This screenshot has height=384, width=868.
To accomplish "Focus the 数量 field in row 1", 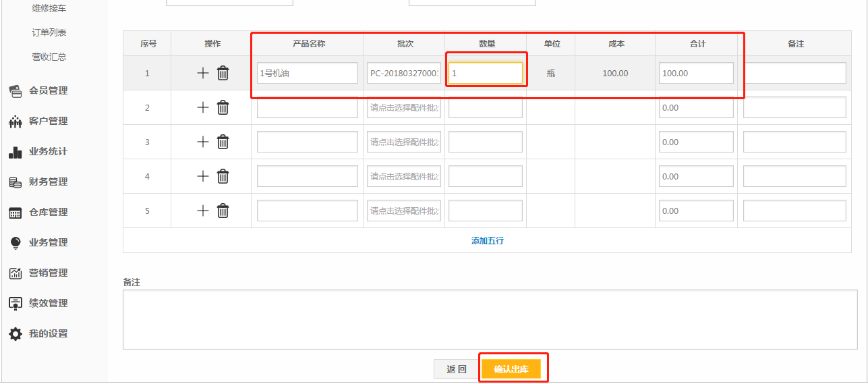I will [x=486, y=73].
